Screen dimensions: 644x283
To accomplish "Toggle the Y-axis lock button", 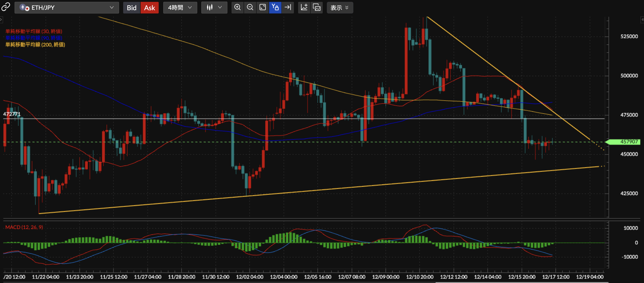I will tap(275, 7).
